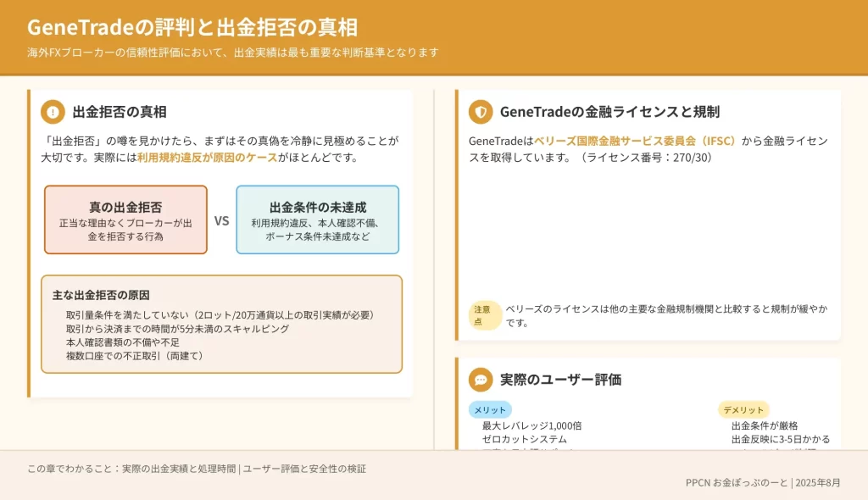
Task: Click the subtitle starting with 海外FXブローカーの信頼性評価
Action: (233, 53)
